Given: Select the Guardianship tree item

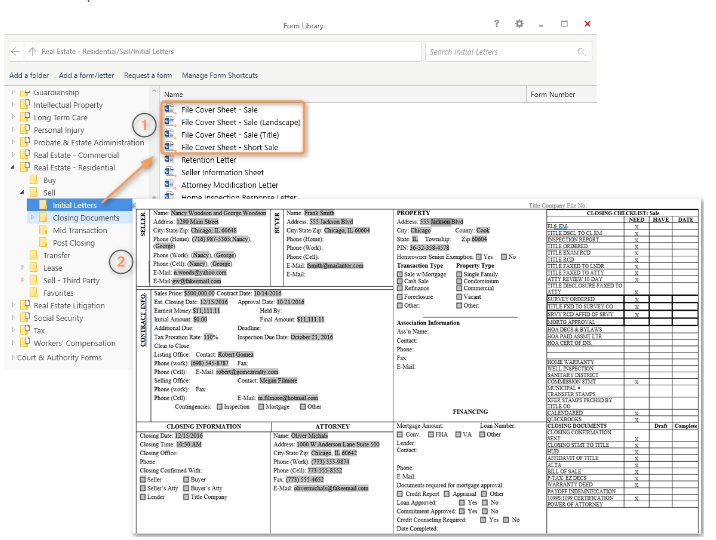Looking at the screenshot, I should coord(56,92).
